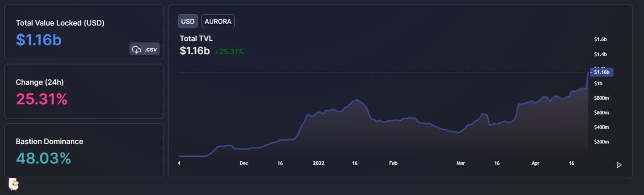The width and height of the screenshot is (644, 195).
Task: Click the $1.6b label on the value axis
Action: click(600, 40)
